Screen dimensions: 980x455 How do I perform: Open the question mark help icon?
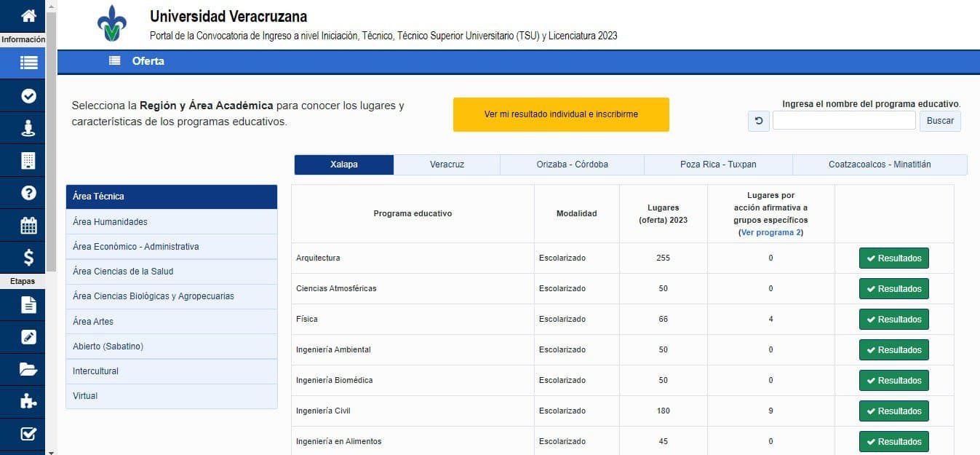pyautogui.click(x=28, y=193)
